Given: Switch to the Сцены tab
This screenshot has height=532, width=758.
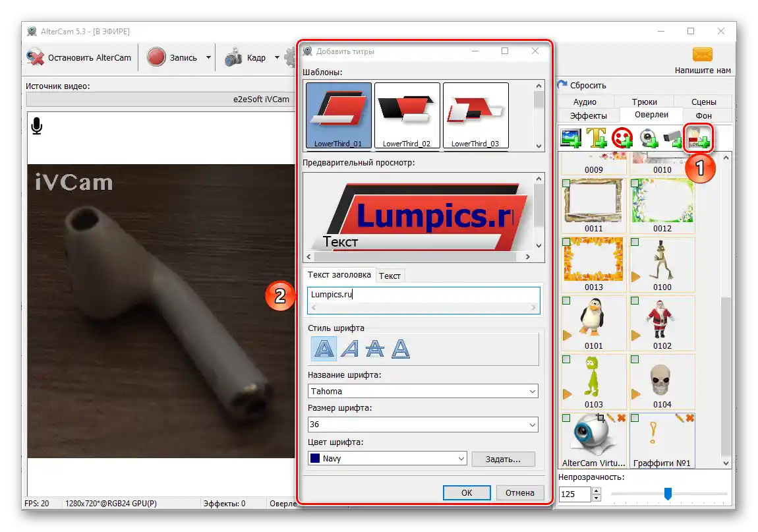Looking at the screenshot, I should point(703,102).
